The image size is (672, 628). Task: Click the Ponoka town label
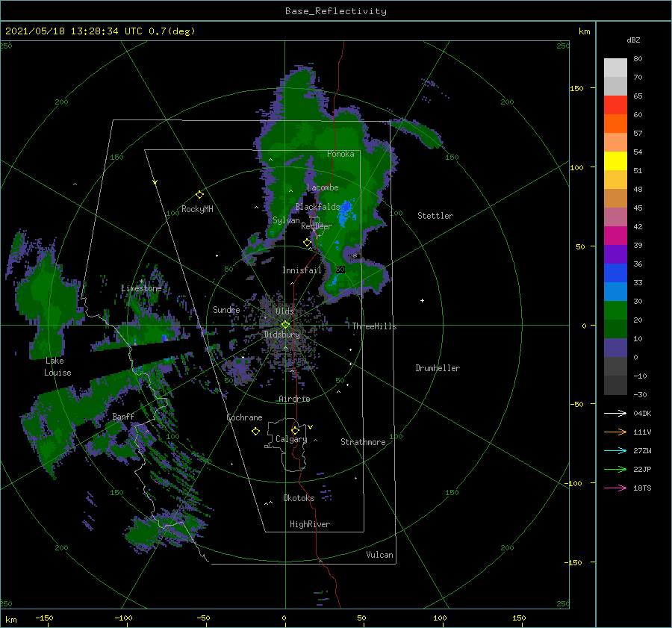[340, 154]
